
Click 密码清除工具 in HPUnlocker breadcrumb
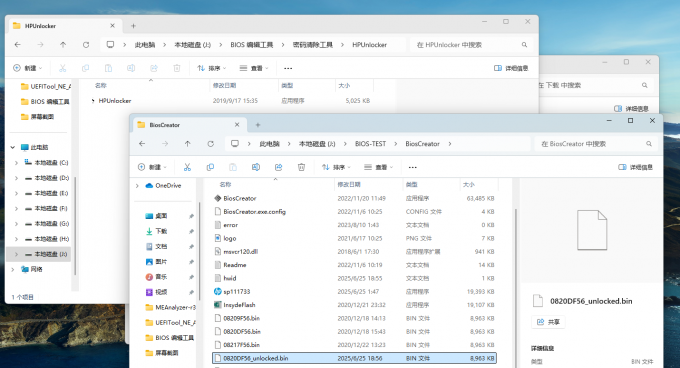(313, 45)
